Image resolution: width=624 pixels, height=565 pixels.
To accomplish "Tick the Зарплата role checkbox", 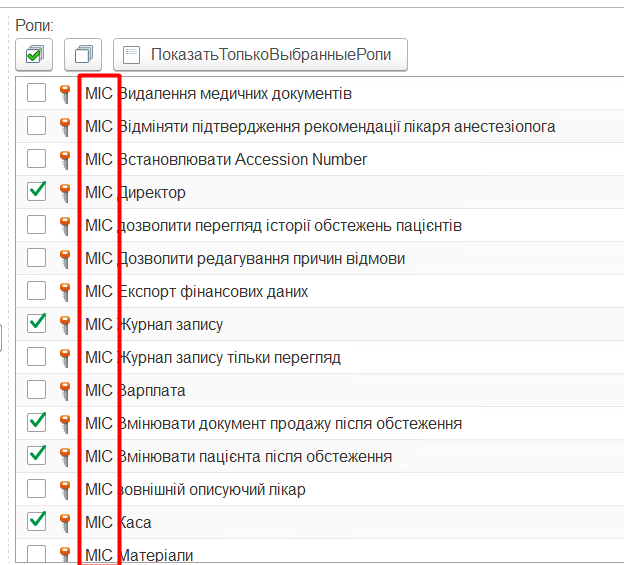I will [37, 389].
